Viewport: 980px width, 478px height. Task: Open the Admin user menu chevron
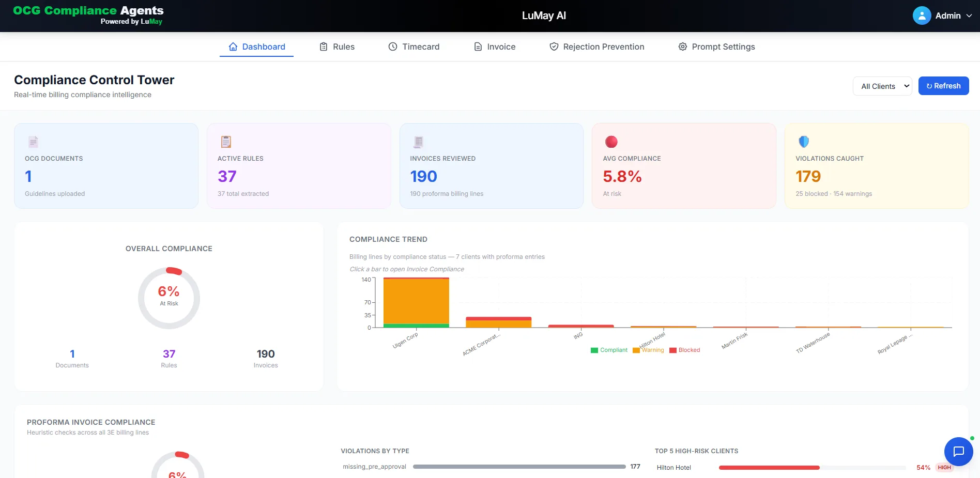pyautogui.click(x=969, y=16)
